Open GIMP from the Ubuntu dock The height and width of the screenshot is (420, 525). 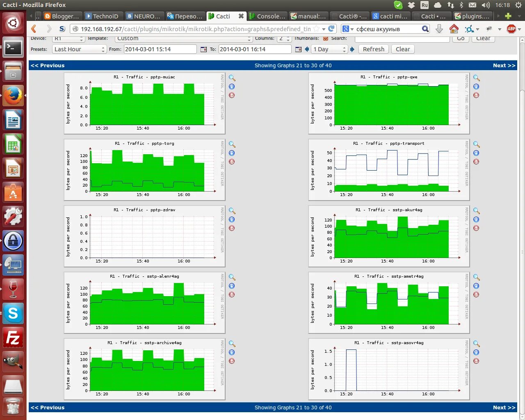13,362
